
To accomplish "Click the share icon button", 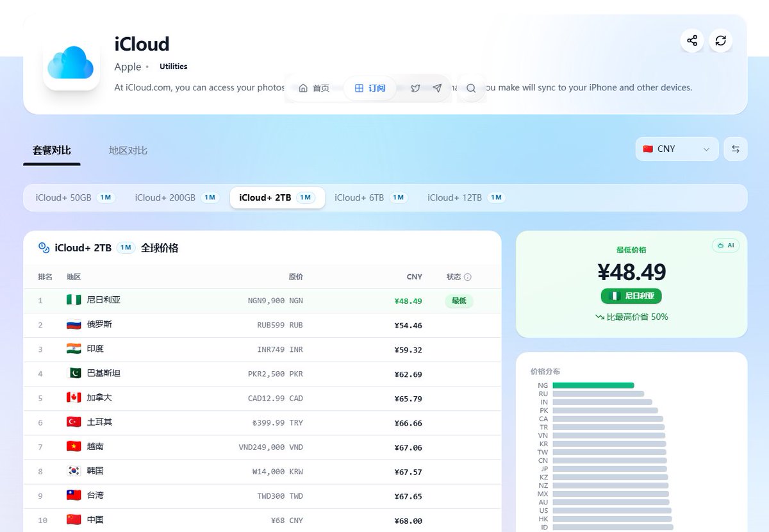I will pyautogui.click(x=692, y=40).
